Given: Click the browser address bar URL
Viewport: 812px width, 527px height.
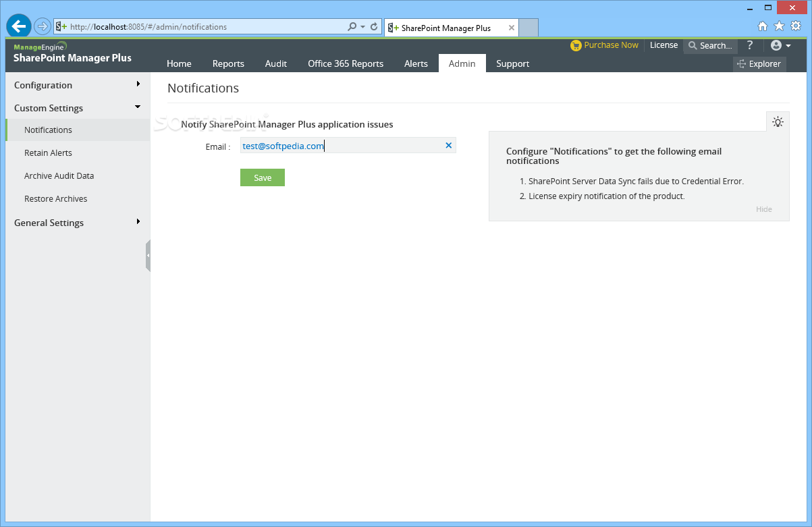Looking at the screenshot, I should point(148,27).
